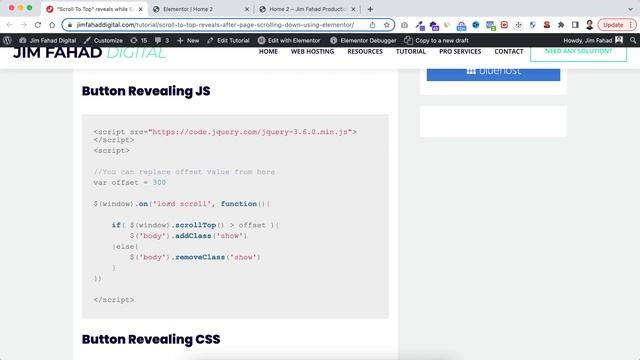Go to the browser home icon

tap(52, 25)
